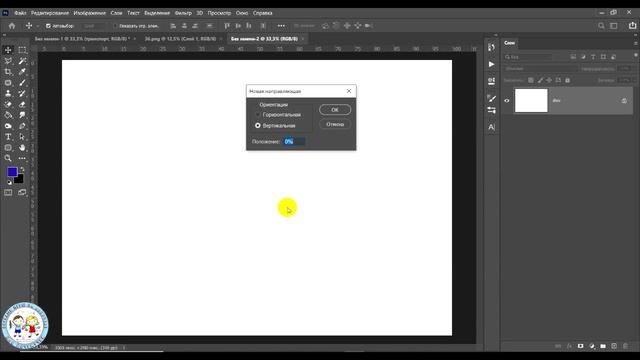Select the Path Selection arrow tool
The image size is (640, 360).
pos(22,137)
